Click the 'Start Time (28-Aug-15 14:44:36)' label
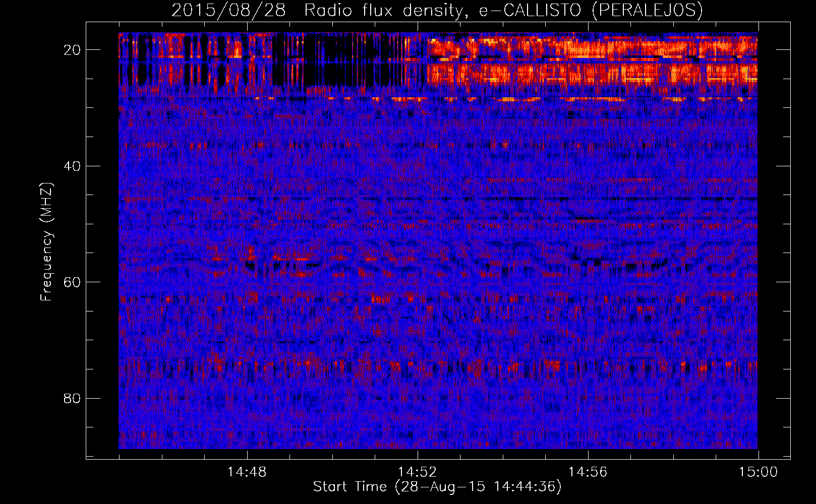Viewport: 816px width, 504px height. pyautogui.click(x=437, y=487)
